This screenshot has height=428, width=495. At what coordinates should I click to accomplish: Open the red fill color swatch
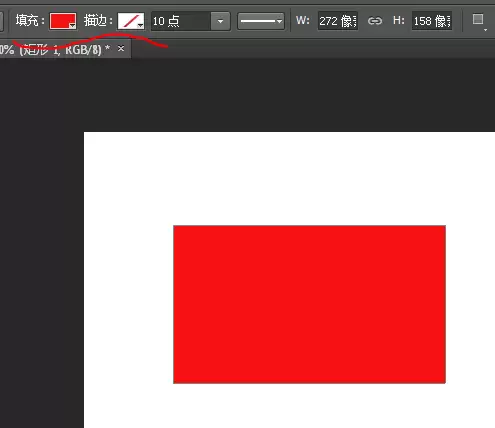click(63, 21)
